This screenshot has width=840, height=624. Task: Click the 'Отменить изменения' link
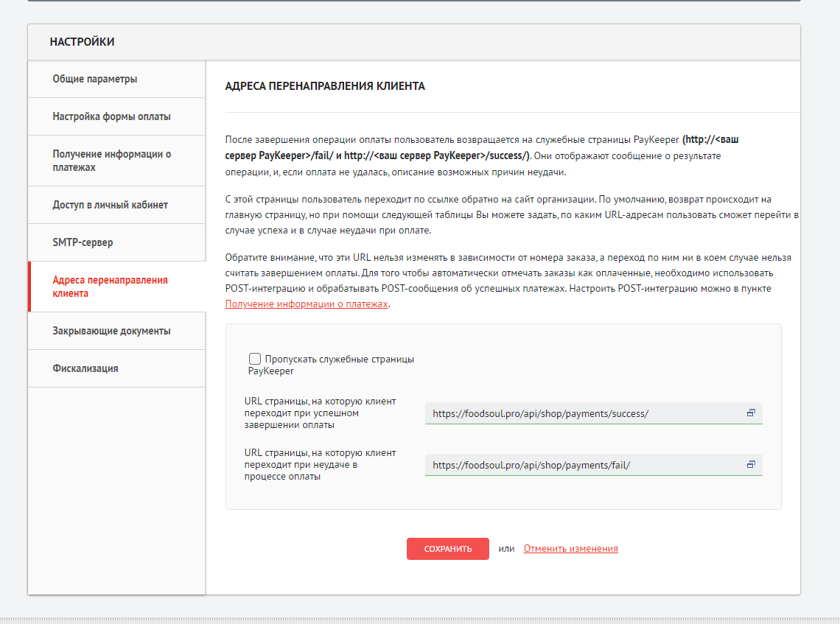click(570, 549)
